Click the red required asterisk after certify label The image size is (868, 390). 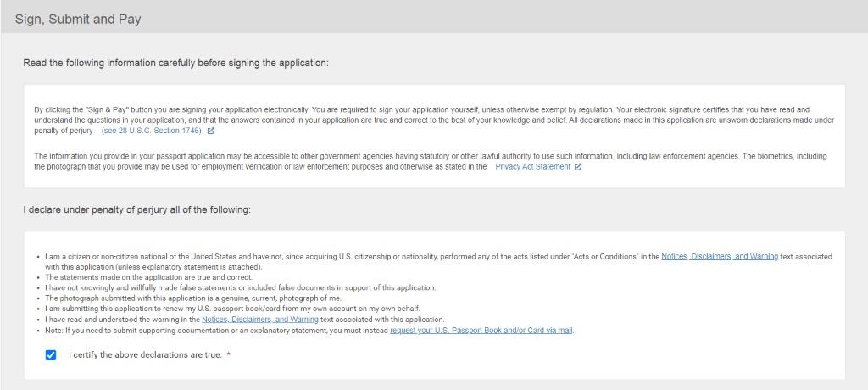click(x=229, y=354)
